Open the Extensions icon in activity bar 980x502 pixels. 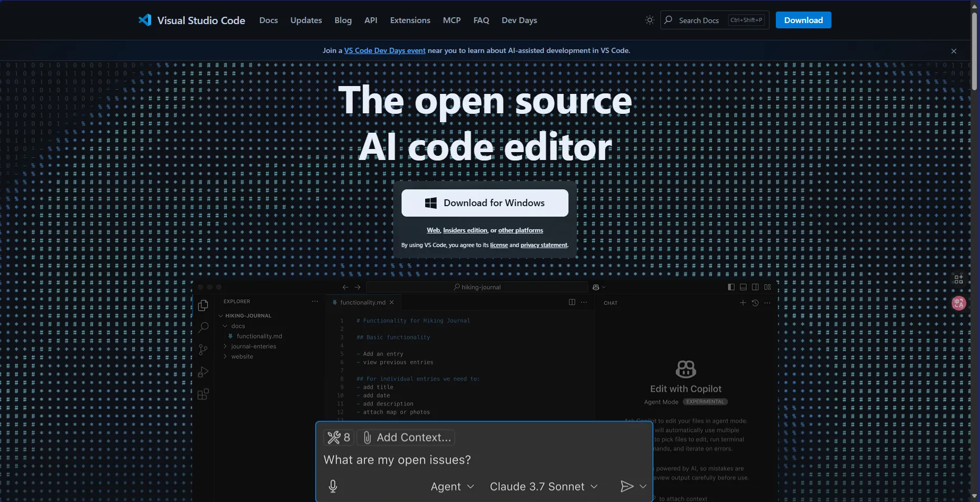coord(203,394)
